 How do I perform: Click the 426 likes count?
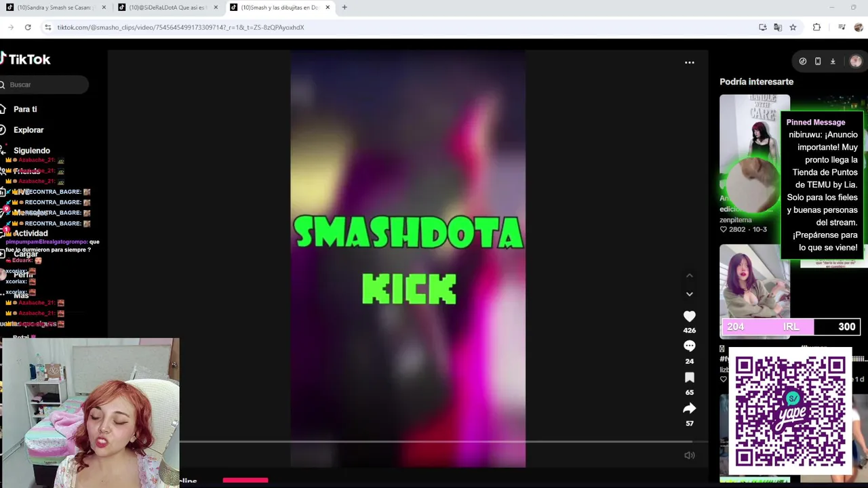[x=689, y=331]
